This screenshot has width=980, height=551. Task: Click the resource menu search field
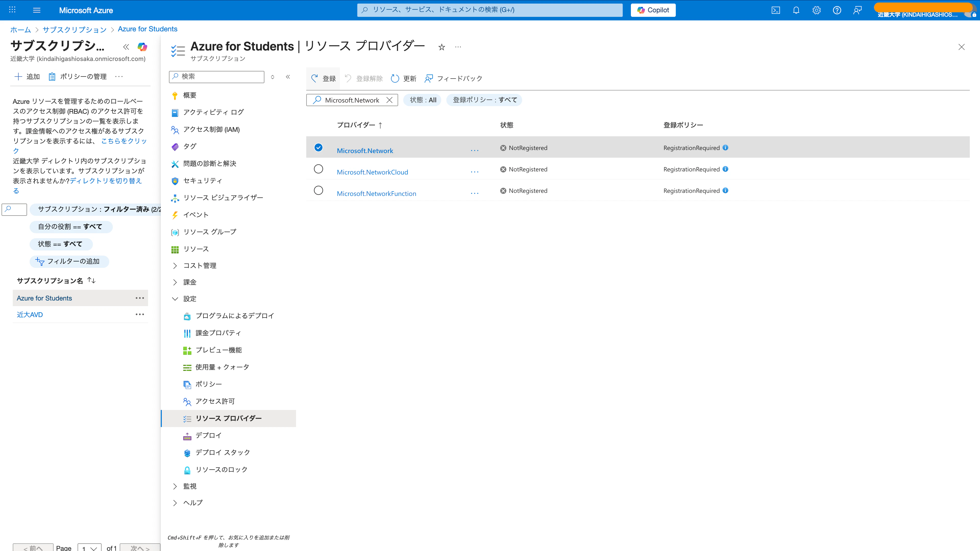216,77
